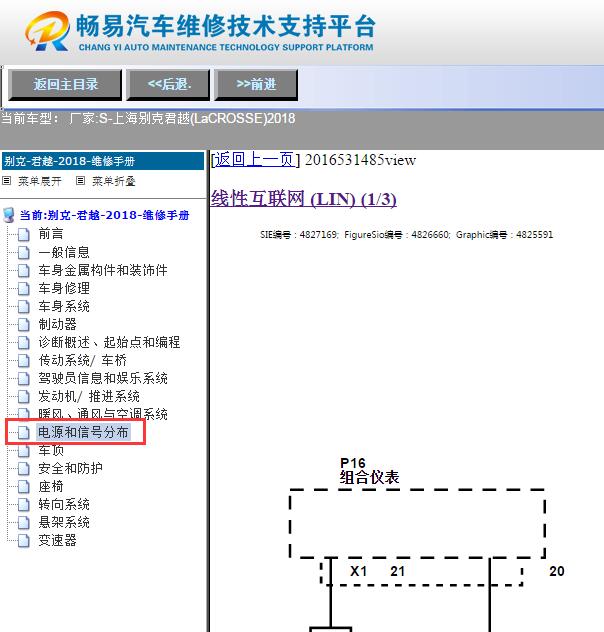
Task: Click the page icon beside 座椅
Action: (23, 486)
